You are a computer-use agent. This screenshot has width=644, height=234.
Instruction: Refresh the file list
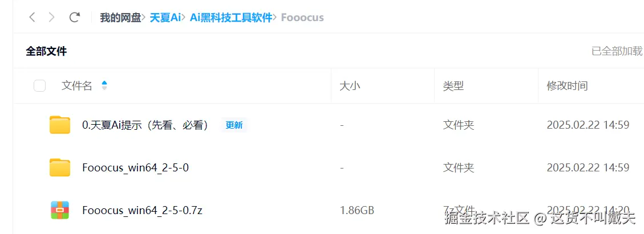coord(74,17)
